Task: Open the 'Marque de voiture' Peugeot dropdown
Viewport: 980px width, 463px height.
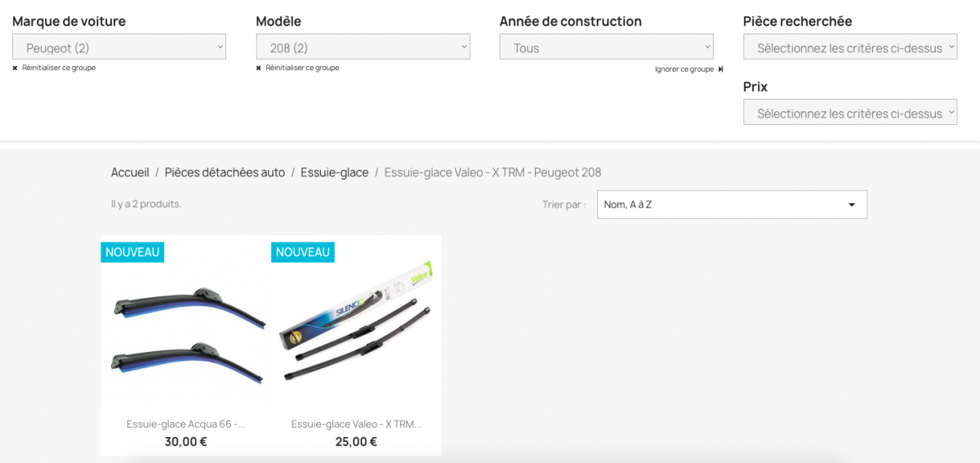Action: point(119,48)
